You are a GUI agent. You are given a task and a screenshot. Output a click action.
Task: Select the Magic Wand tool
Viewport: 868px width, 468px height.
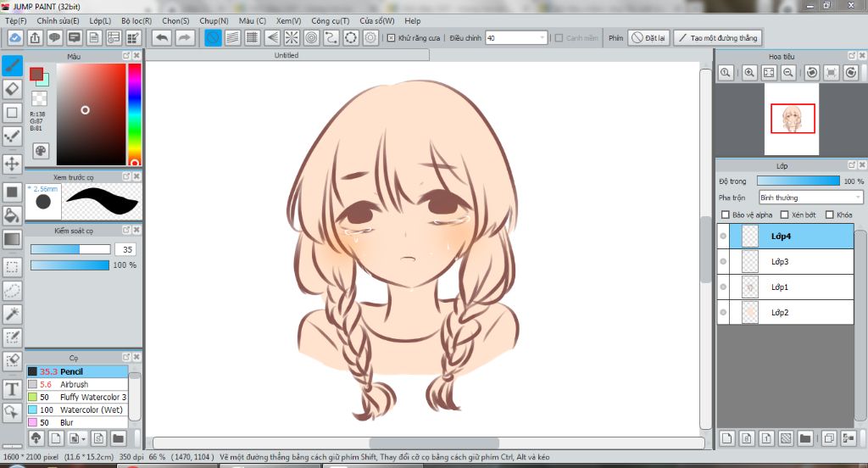click(12, 314)
